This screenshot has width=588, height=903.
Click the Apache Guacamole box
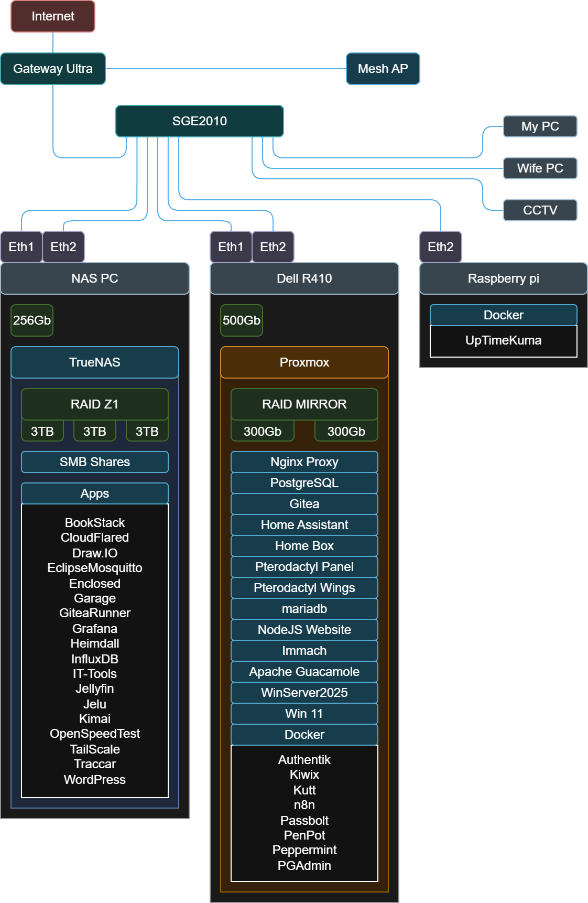304,672
